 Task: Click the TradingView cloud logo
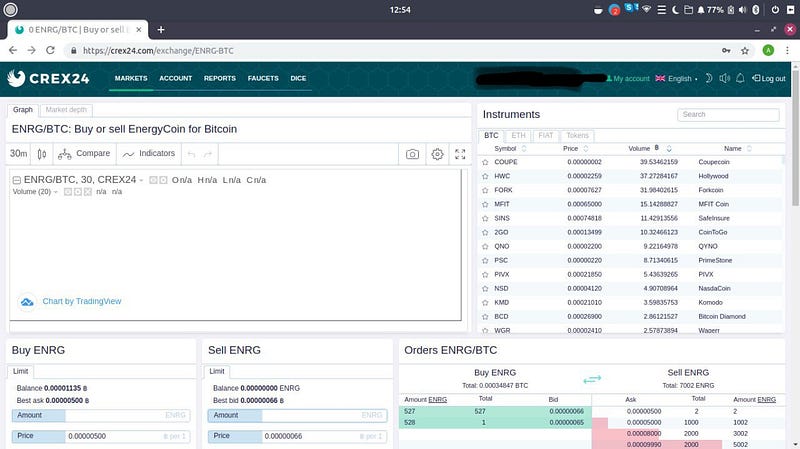27,302
